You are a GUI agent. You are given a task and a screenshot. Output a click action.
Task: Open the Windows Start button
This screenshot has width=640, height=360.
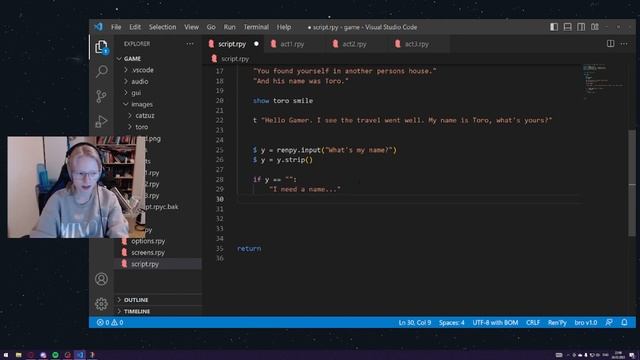(6, 355)
